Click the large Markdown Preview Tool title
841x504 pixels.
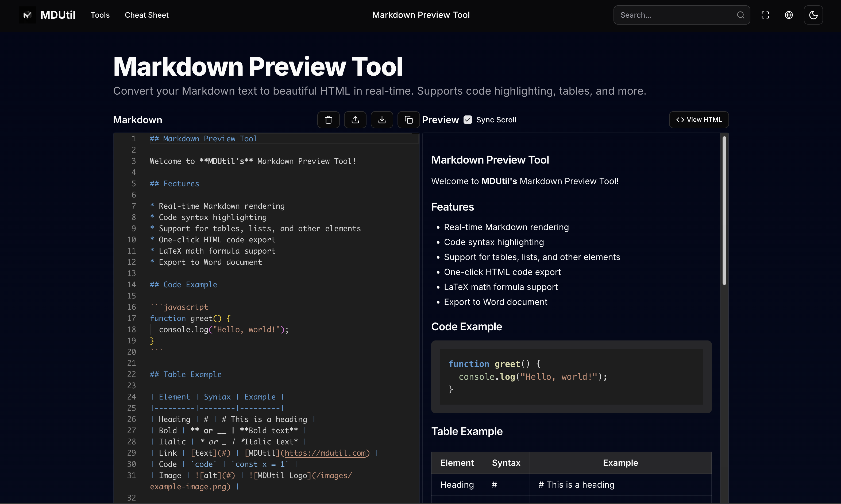[x=258, y=66]
